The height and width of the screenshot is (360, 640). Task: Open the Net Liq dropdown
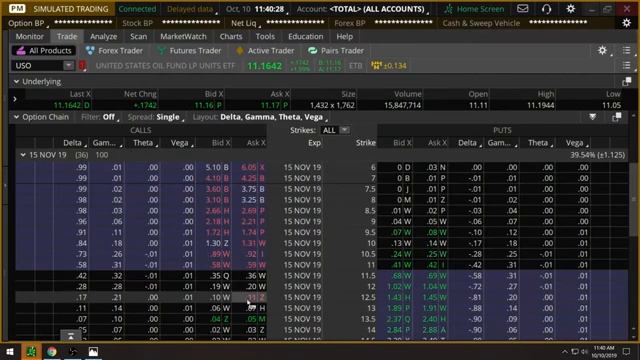pyautogui.click(x=245, y=23)
